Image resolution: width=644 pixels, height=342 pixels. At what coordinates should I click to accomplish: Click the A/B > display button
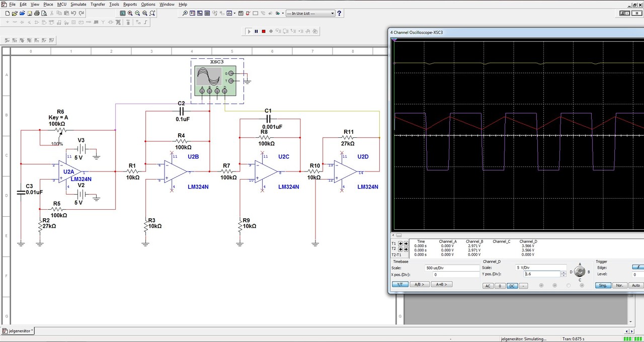tap(419, 284)
